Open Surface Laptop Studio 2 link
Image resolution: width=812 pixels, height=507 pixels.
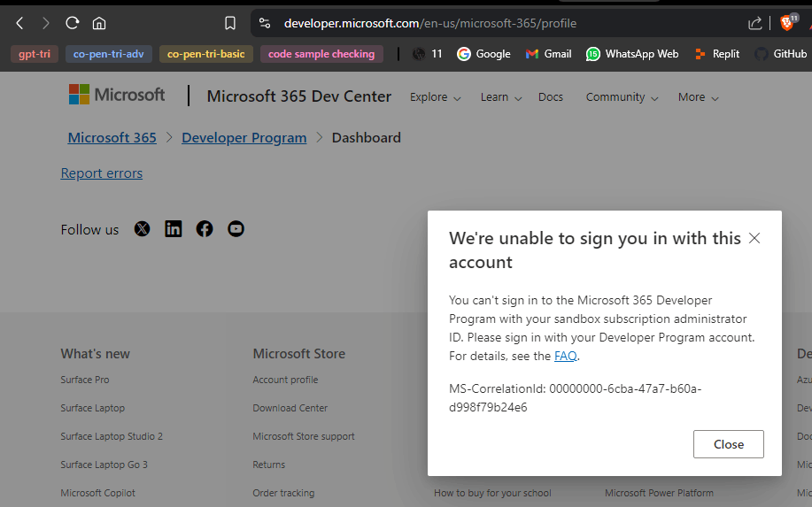click(x=112, y=436)
